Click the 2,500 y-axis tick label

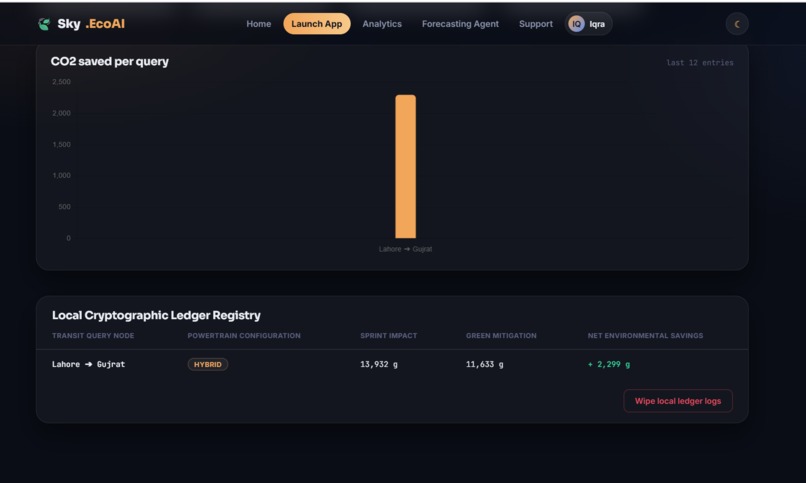point(61,82)
